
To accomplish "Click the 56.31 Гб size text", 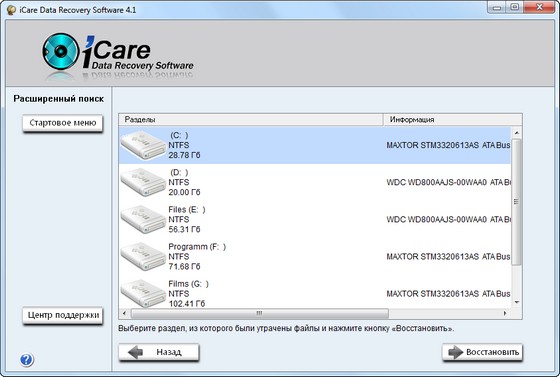I will [184, 230].
